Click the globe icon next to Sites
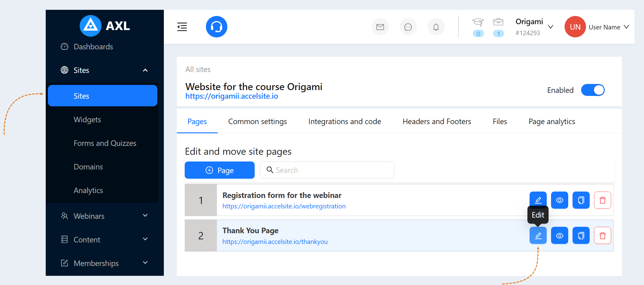This screenshot has height=285, width=644. click(64, 70)
